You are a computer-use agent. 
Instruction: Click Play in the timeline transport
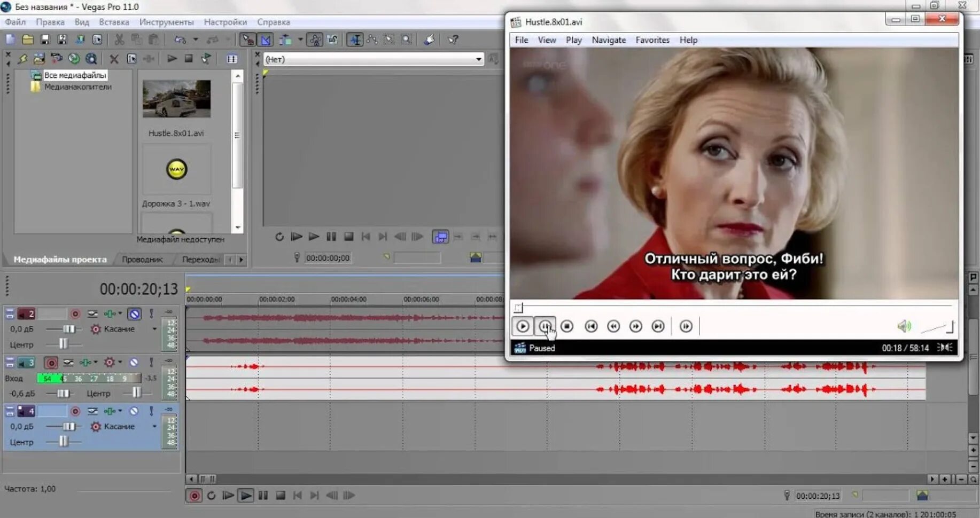pyautogui.click(x=245, y=496)
